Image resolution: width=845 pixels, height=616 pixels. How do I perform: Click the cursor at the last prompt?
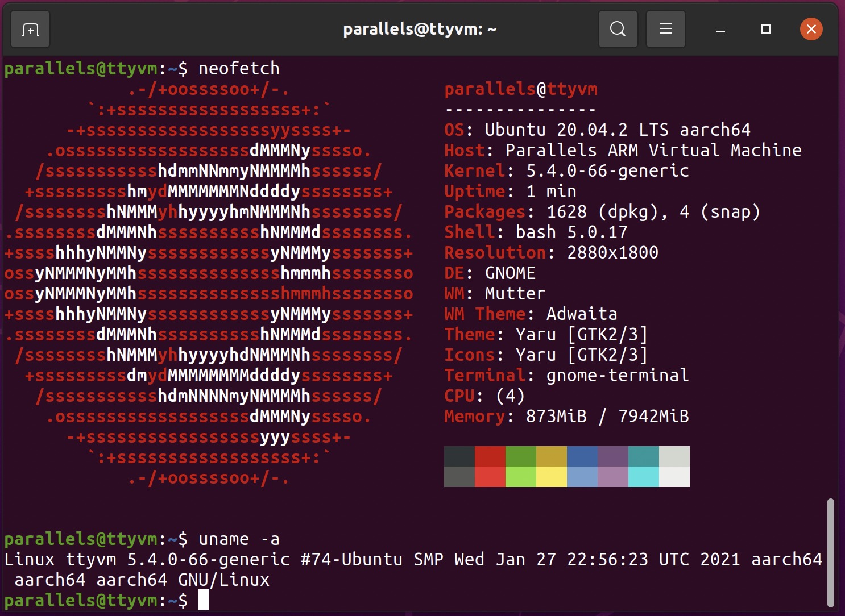(204, 600)
